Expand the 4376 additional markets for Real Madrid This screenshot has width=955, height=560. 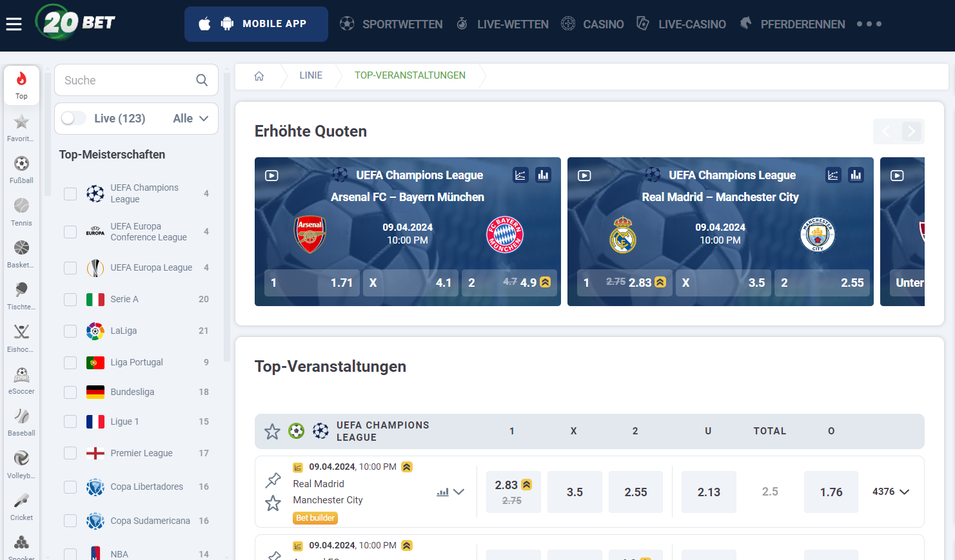(x=891, y=491)
